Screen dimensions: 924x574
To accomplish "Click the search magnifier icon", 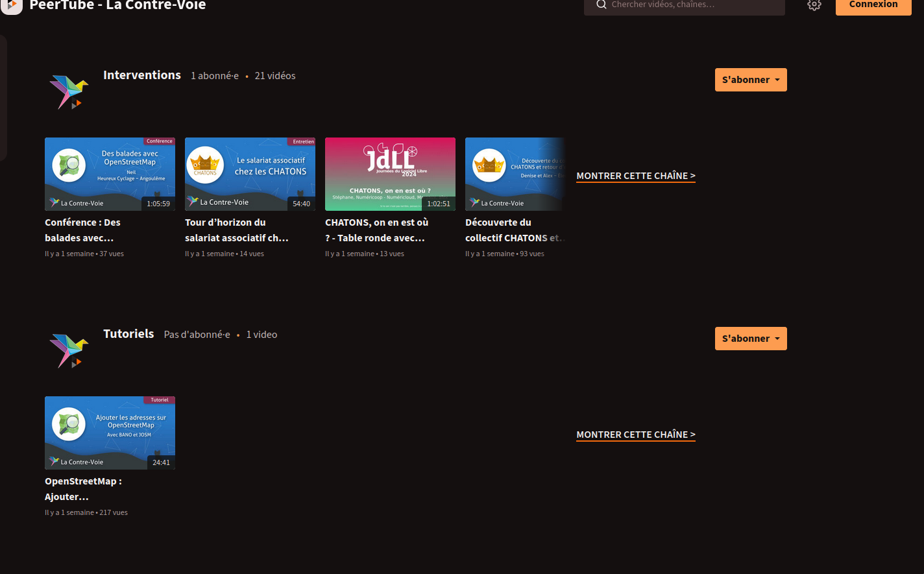I will pos(601,5).
